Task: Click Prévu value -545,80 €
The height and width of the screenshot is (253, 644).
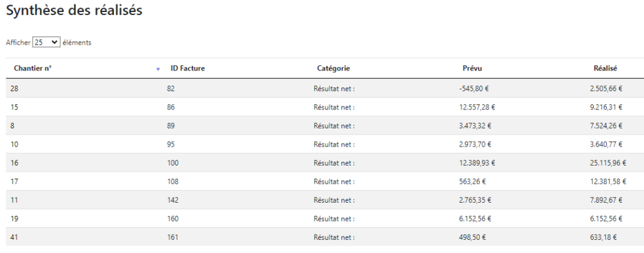Action: (477, 88)
